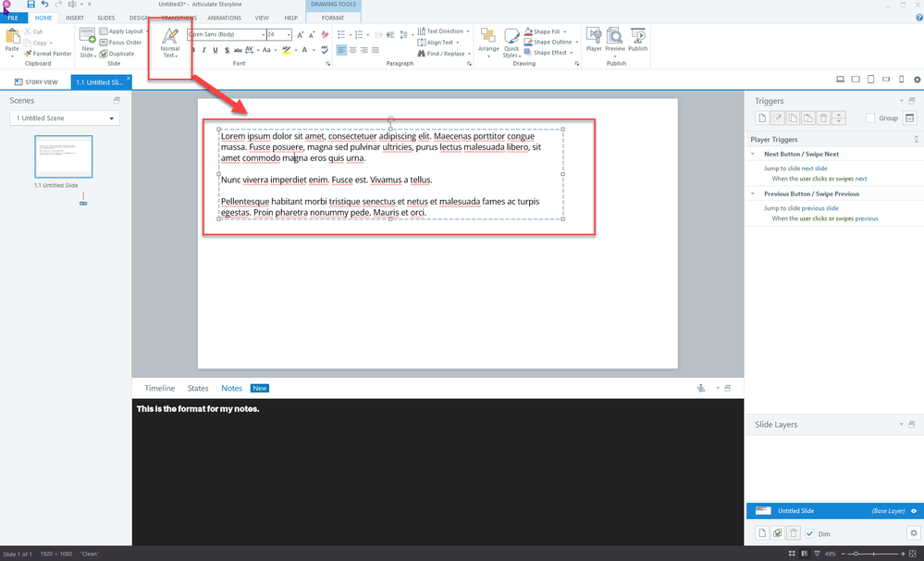Uncheck the Dim checkbox

tap(809, 533)
